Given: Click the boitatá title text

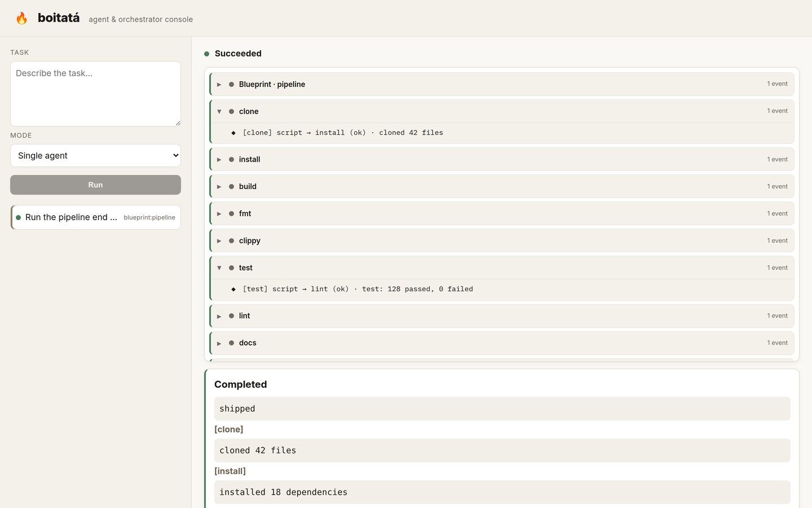Looking at the screenshot, I should tap(59, 18).
